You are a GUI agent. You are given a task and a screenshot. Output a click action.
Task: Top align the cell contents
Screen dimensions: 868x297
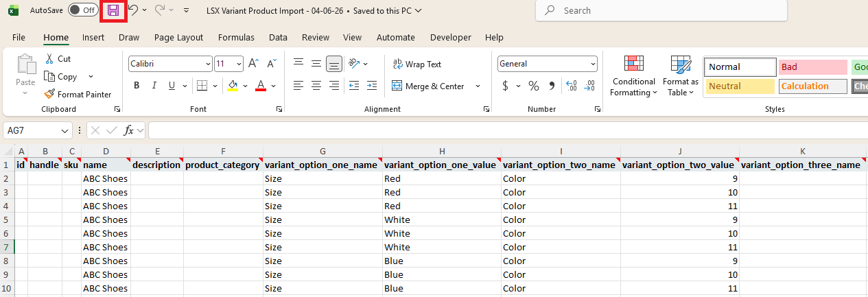(298, 63)
